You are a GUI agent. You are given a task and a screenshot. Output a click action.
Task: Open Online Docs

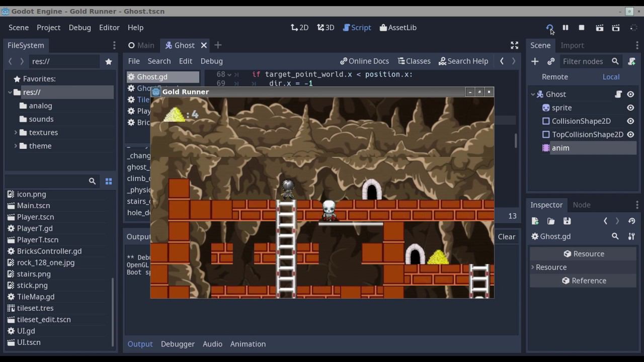(364, 61)
